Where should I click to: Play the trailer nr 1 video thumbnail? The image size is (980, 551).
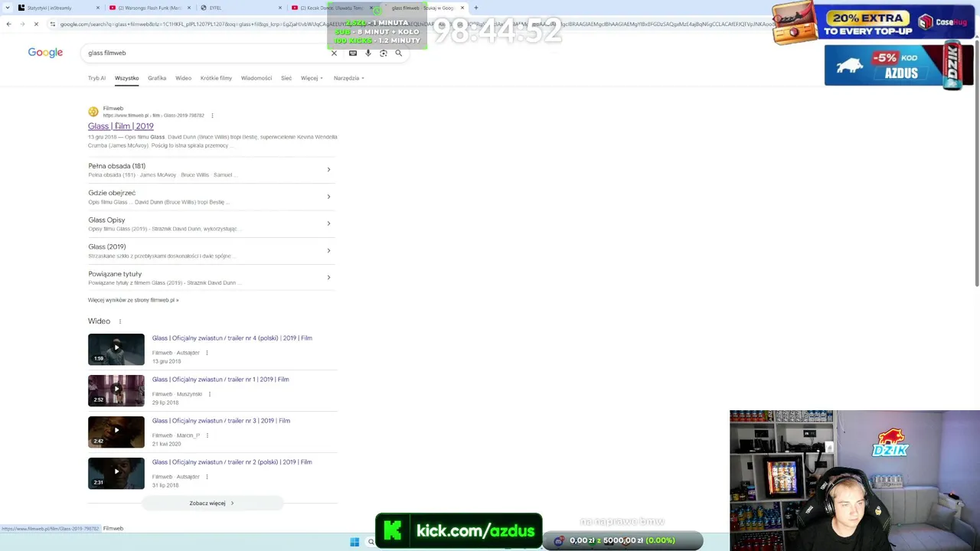click(x=116, y=390)
